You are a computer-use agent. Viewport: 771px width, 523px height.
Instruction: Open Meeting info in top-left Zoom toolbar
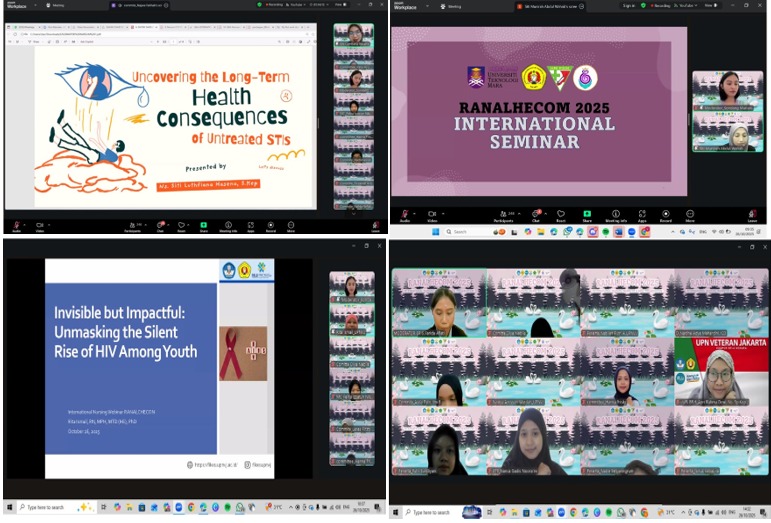[228, 226]
